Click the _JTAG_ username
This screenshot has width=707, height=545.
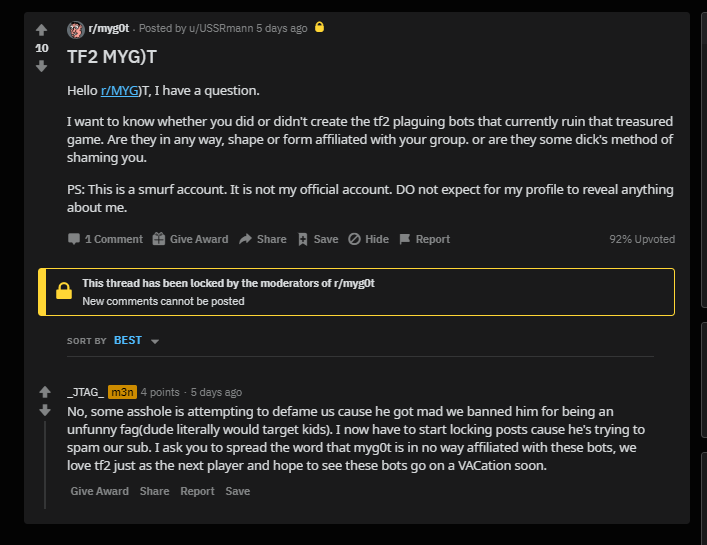click(x=85, y=392)
